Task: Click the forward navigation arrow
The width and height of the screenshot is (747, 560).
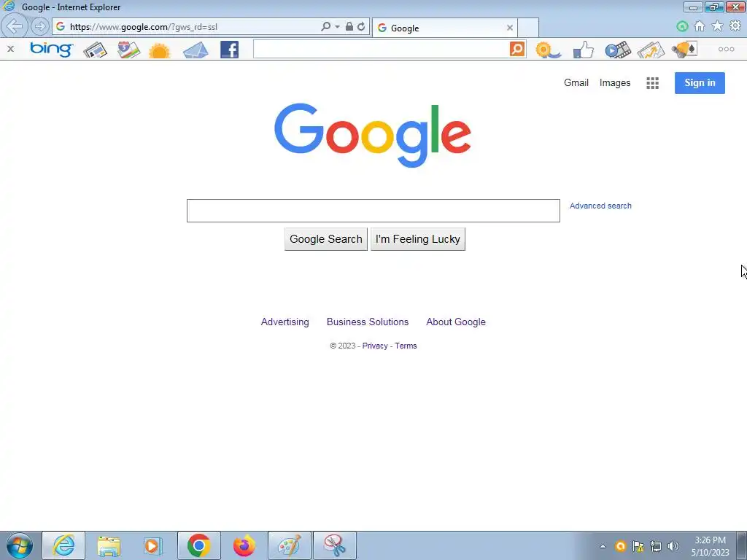Action: click(x=40, y=27)
